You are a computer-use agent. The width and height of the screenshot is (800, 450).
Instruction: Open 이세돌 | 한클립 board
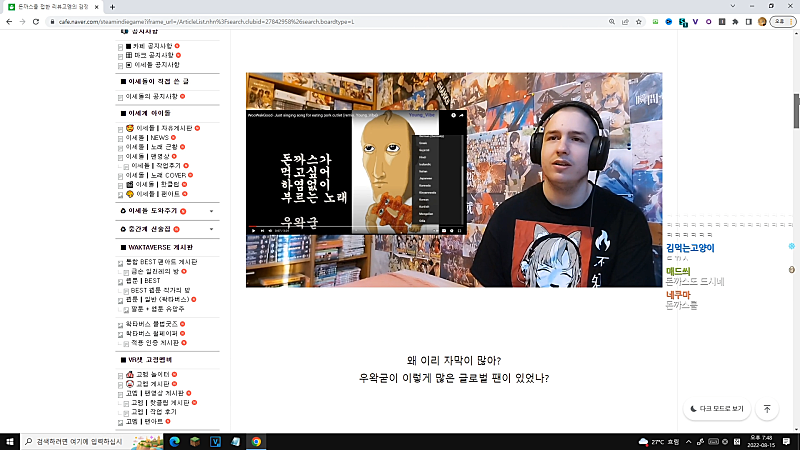click(x=157, y=184)
